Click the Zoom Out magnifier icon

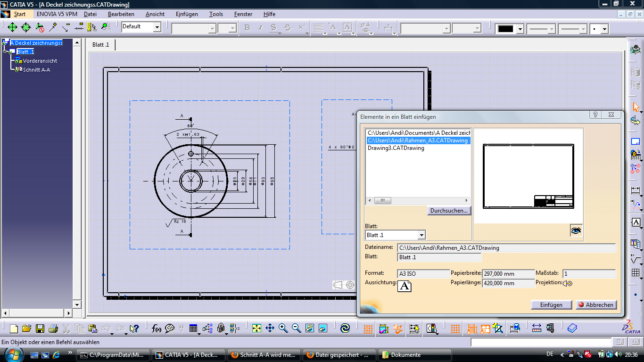pos(297,328)
